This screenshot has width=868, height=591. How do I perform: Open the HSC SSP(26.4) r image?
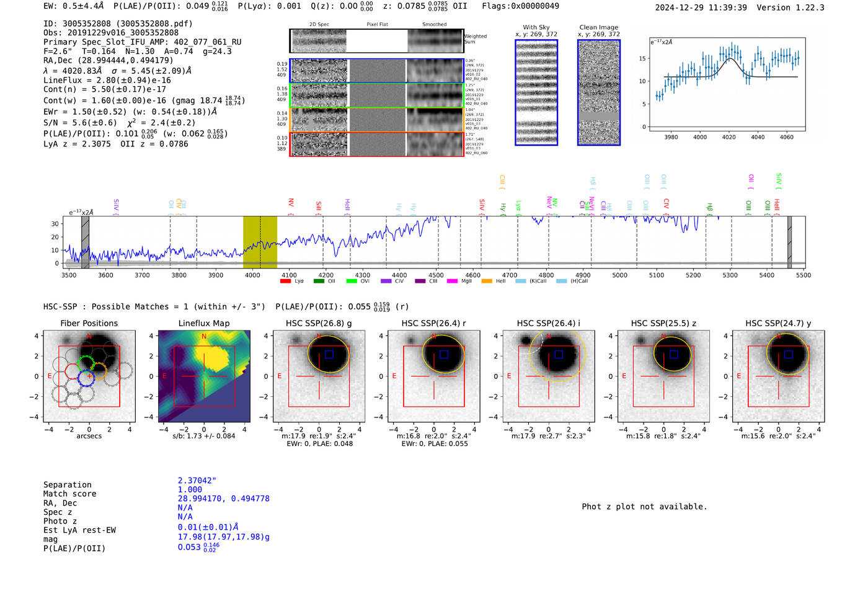point(434,376)
